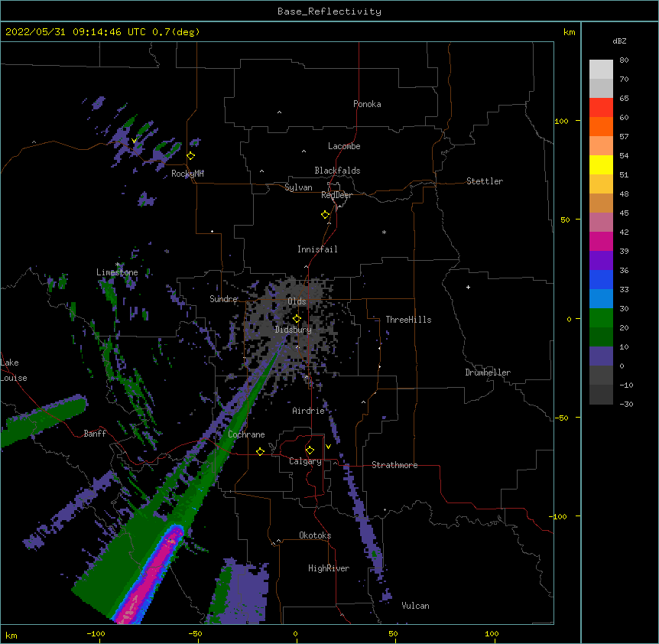Click the orange 60 dBZ legend swatch

(x=601, y=126)
